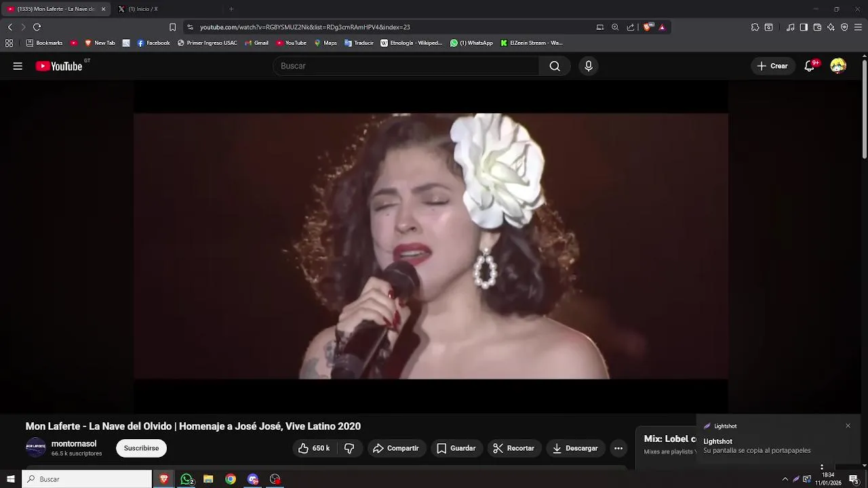Open Brave Leo AI sparkle icon
This screenshot has width=868, height=488.
pos(831,27)
